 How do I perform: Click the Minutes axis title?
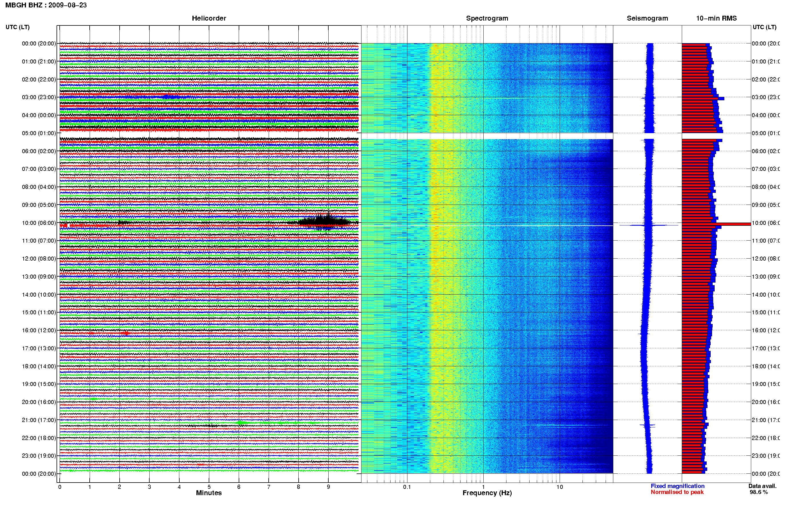tap(209, 493)
